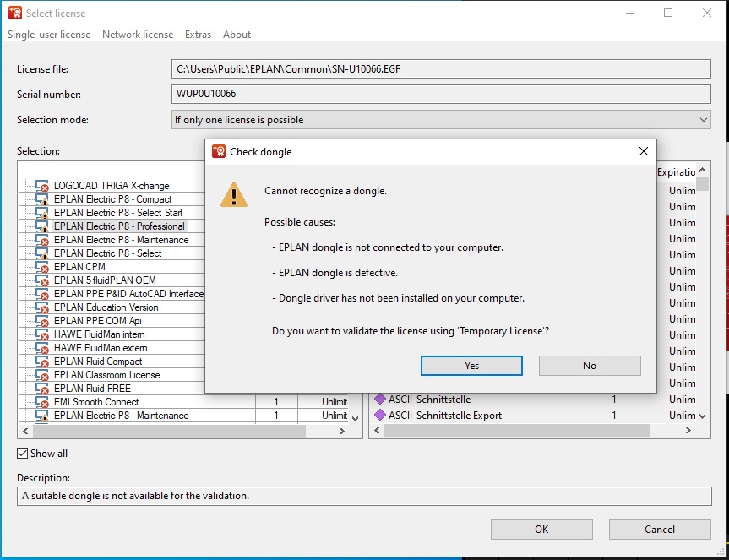Click the modules list scroll down arrow

point(703,416)
